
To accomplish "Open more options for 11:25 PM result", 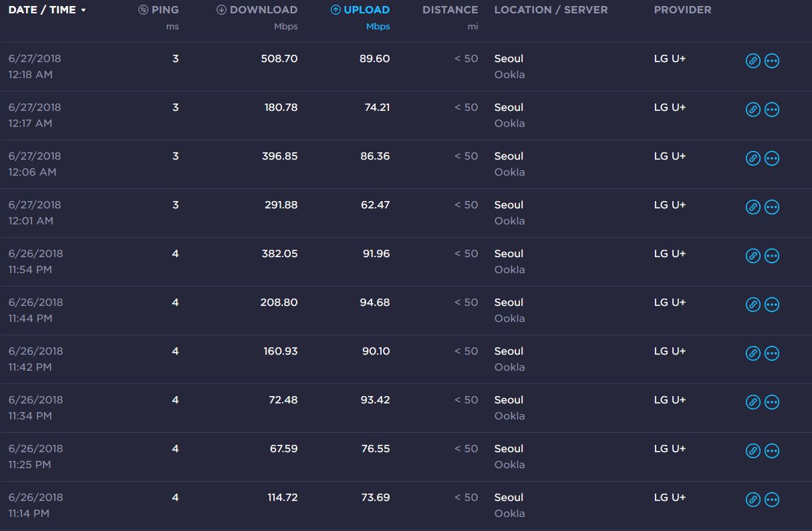I will pyautogui.click(x=772, y=451).
